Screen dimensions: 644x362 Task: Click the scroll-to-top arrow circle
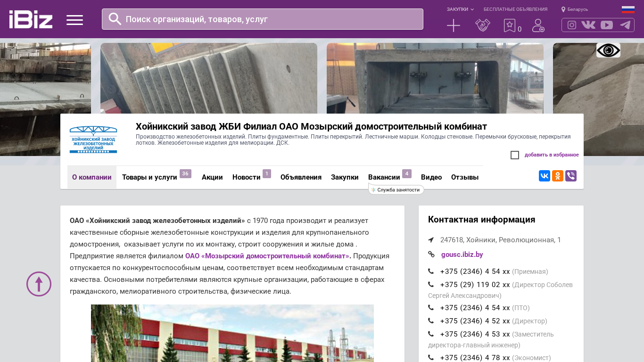39,284
